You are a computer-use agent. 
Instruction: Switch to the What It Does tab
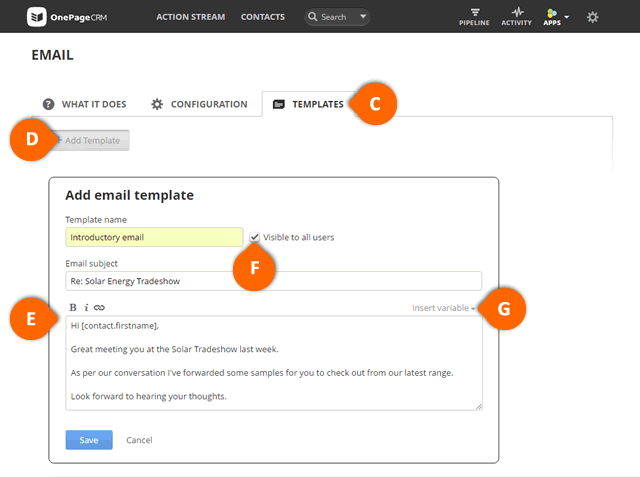[x=85, y=104]
